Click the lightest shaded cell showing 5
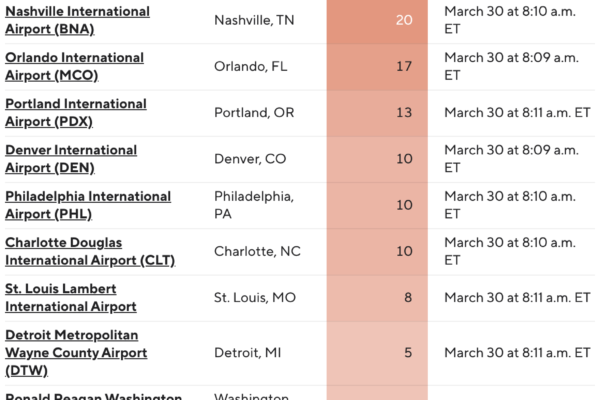 click(377, 352)
